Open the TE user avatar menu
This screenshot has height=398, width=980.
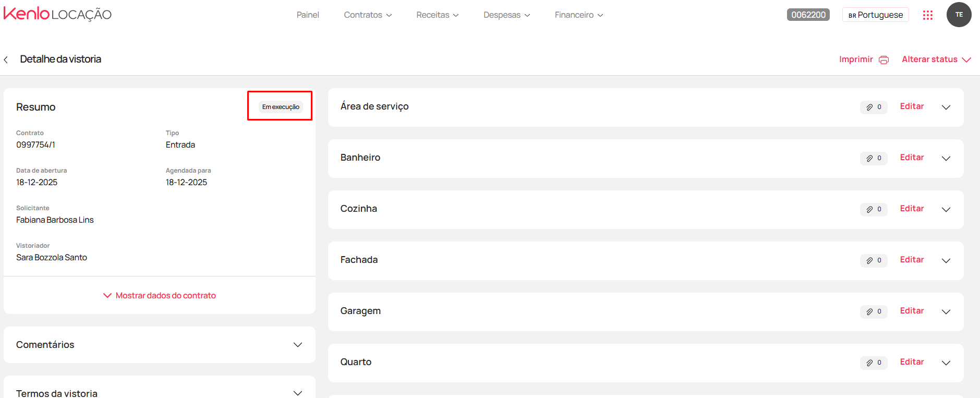(959, 15)
